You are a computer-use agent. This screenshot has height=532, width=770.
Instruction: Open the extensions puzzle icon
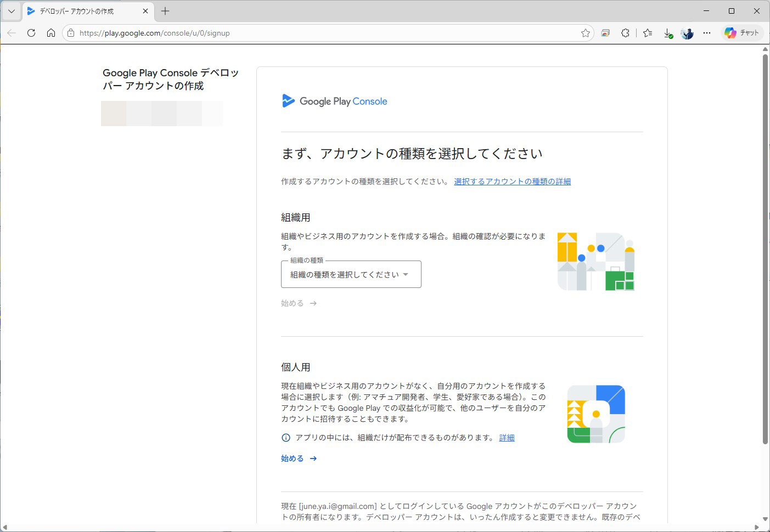point(625,33)
